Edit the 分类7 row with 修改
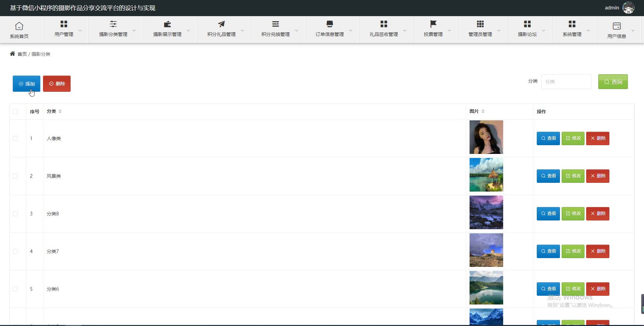The image size is (644, 326). point(573,251)
